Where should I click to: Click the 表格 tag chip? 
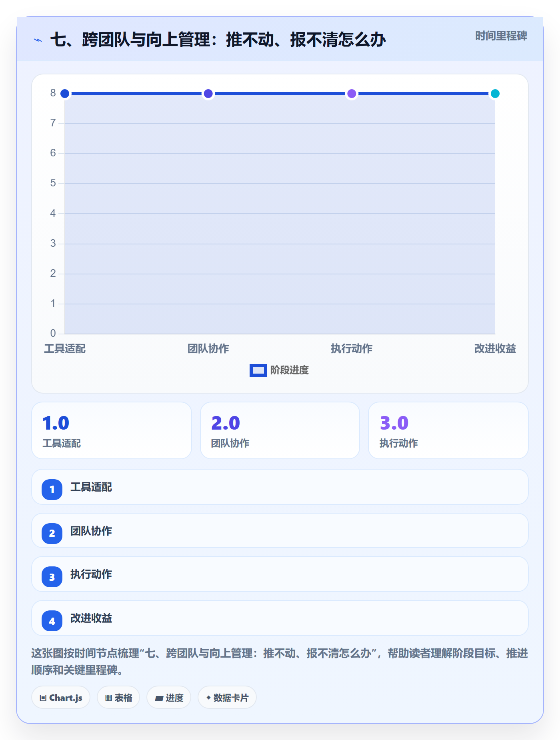click(118, 698)
